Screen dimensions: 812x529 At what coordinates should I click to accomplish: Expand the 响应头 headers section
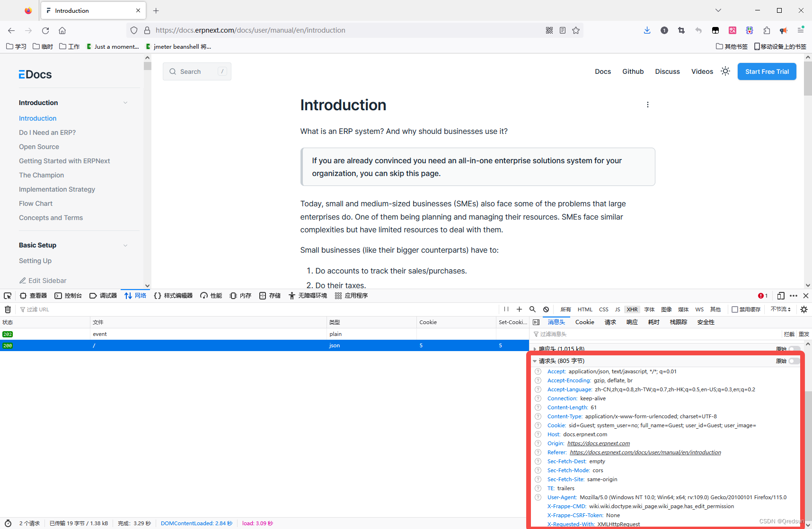[535, 349]
